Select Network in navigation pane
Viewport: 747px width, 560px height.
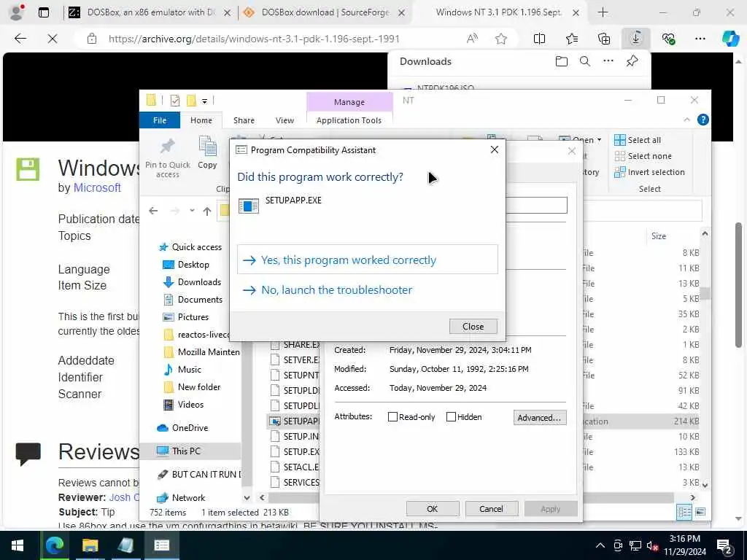pyautogui.click(x=182, y=498)
